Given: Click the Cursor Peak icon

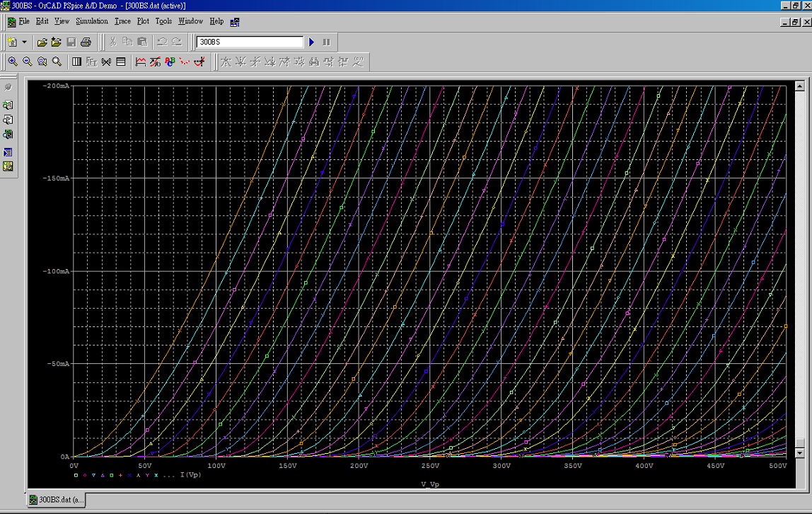Looking at the screenshot, I should 226,62.
